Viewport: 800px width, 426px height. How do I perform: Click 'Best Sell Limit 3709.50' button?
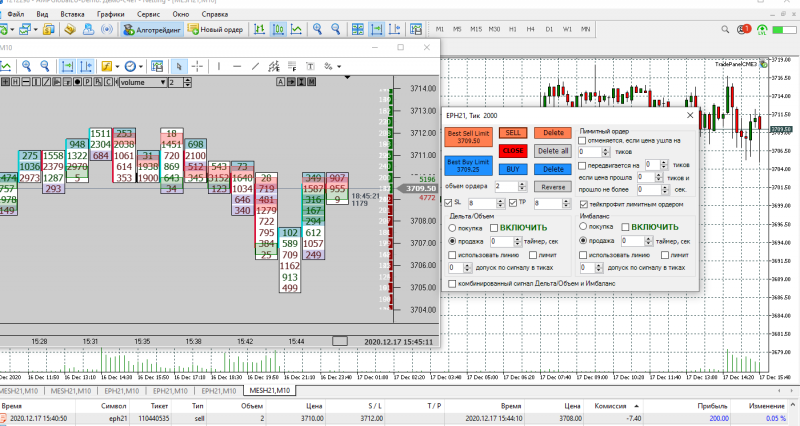468,137
